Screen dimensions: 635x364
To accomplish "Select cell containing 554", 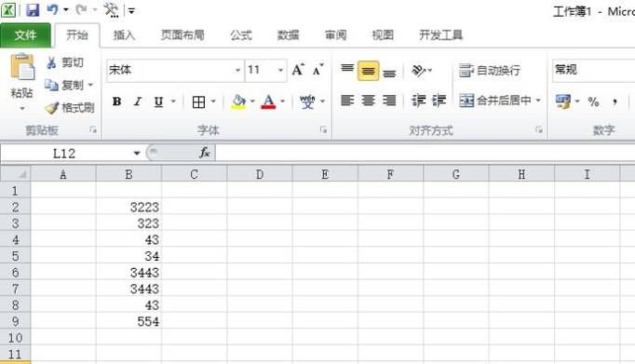I will [x=128, y=321].
